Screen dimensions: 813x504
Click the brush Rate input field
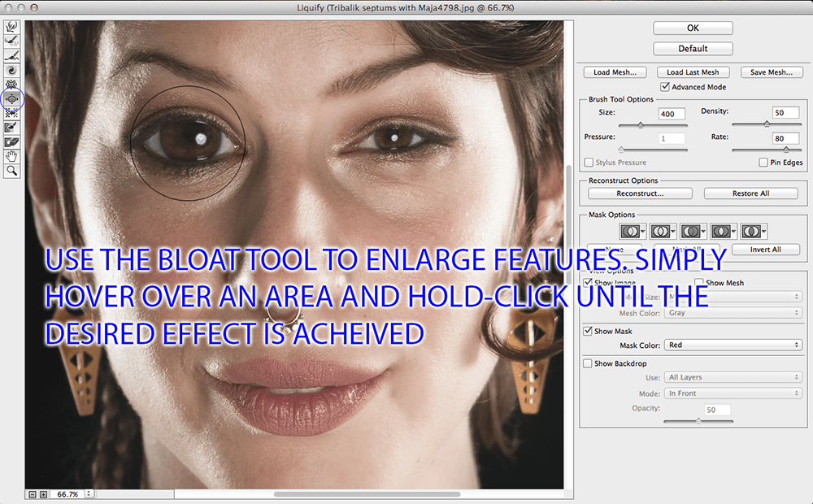tap(786, 138)
